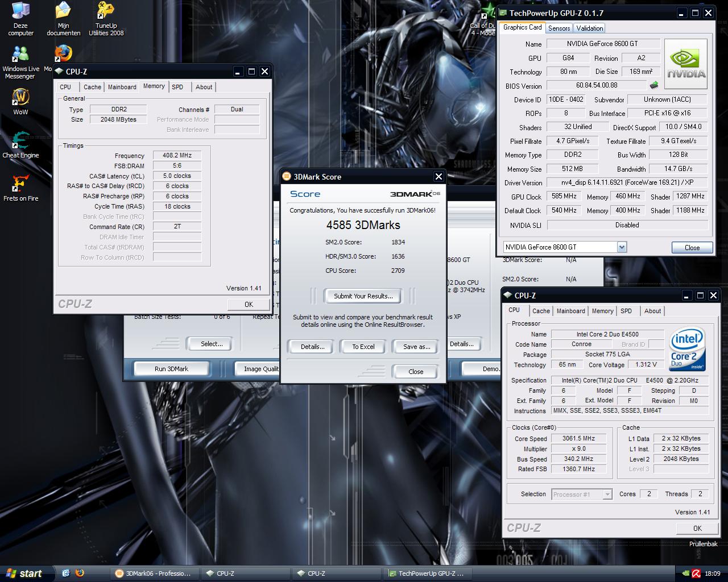This screenshot has width=728, height=582.
Task: Select the Firefox icon on the desktop
Action: coord(63,53)
